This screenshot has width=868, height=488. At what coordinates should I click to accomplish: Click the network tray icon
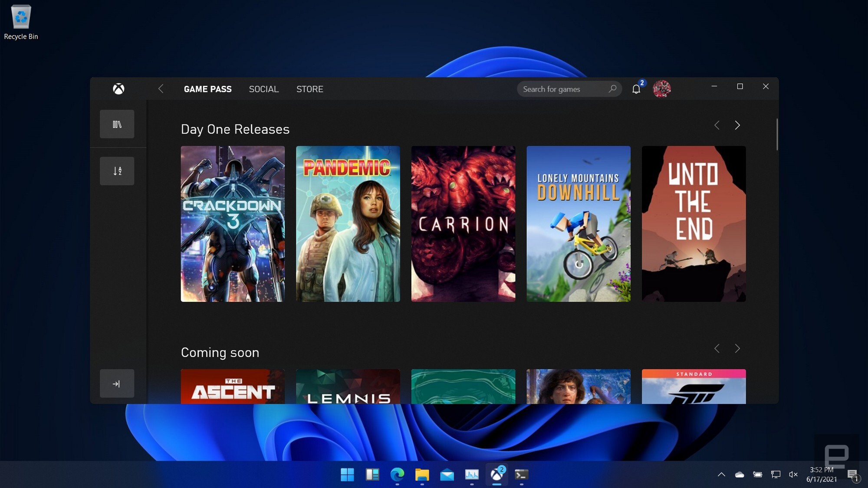point(776,475)
